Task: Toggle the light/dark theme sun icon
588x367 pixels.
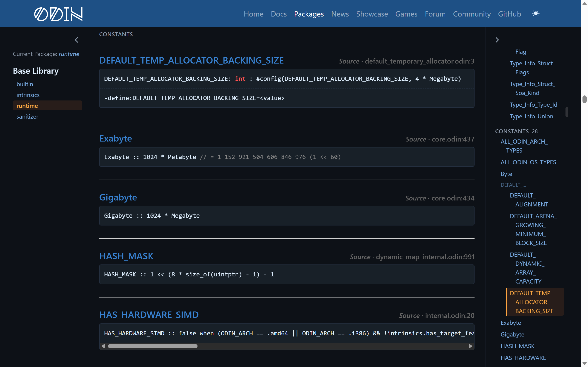Action: (x=536, y=13)
